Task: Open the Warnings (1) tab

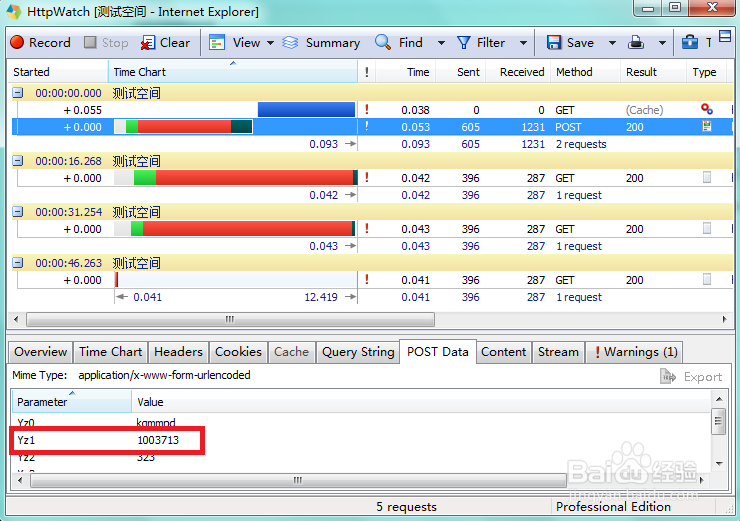Action: point(635,352)
